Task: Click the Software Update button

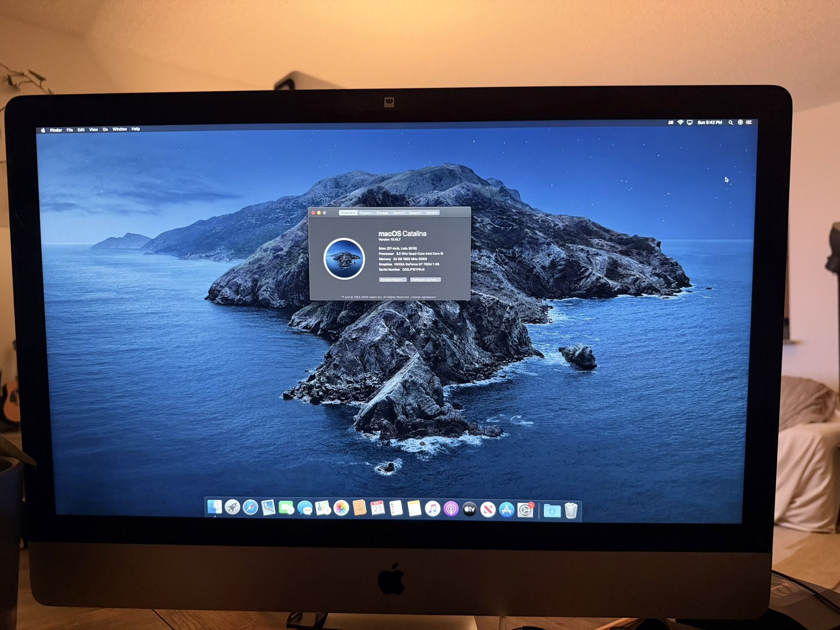Action: [x=425, y=280]
